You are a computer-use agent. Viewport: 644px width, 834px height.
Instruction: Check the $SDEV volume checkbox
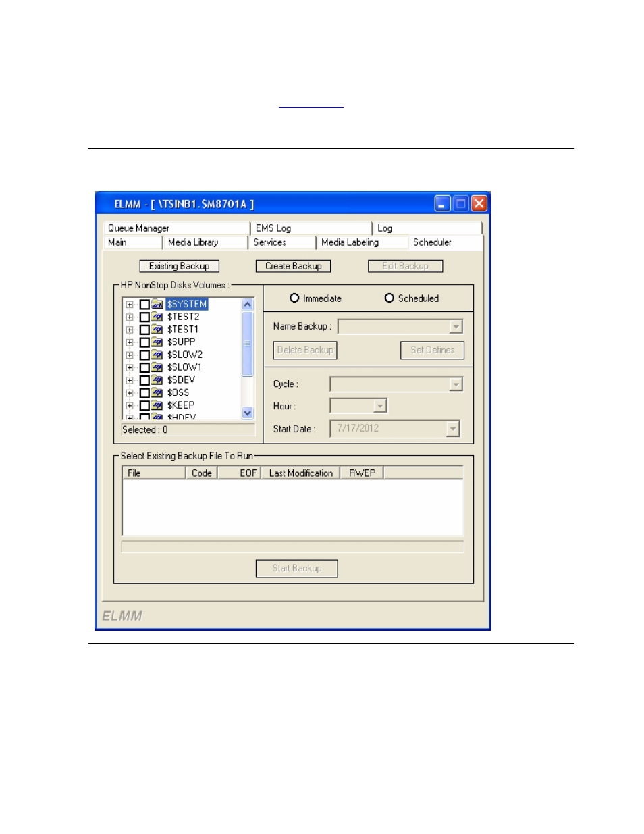[x=144, y=380]
